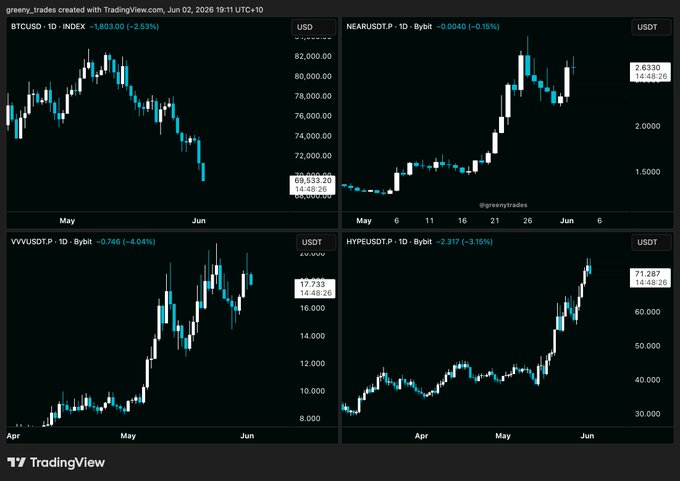Image resolution: width=680 pixels, height=481 pixels.
Task: Click the 69,533.20 current price label
Action: click(313, 185)
